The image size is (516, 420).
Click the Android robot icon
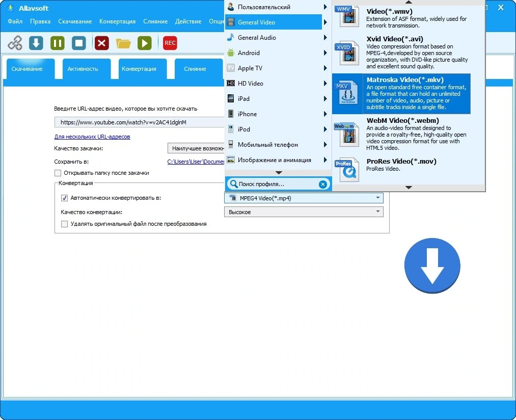point(231,52)
